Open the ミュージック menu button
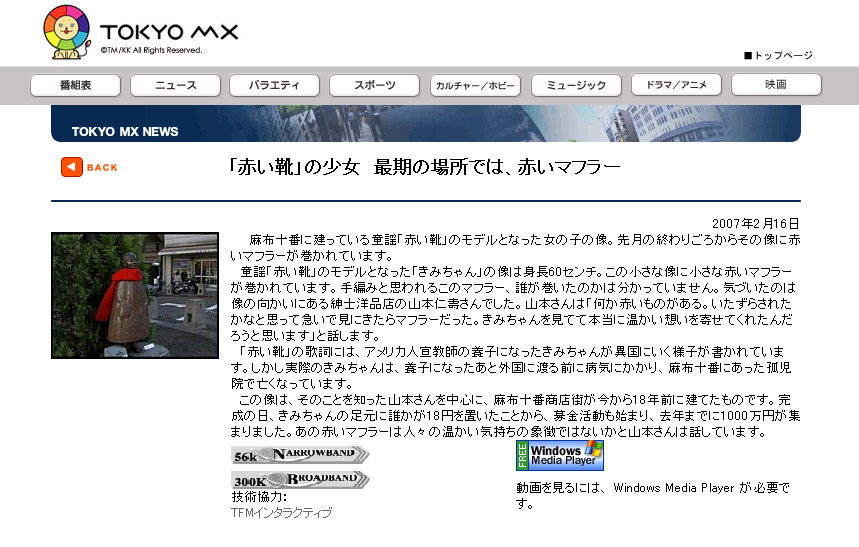Viewport: 859px width, 547px height. click(x=576, y=85)
